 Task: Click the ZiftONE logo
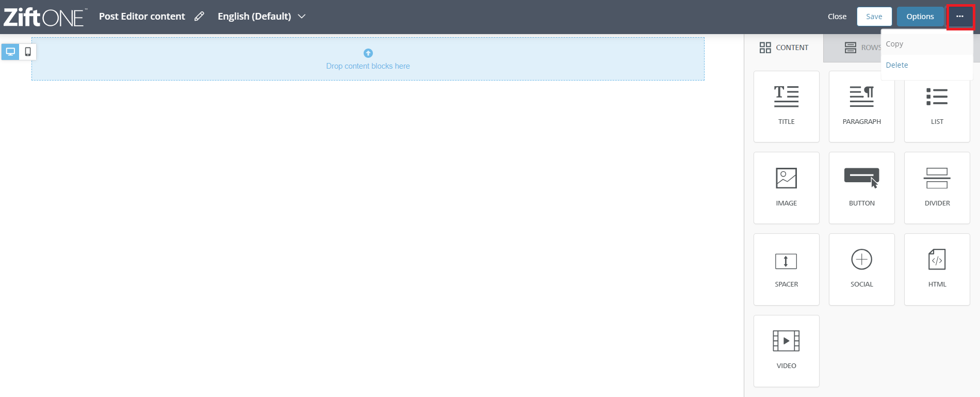[x=45, y=17]
